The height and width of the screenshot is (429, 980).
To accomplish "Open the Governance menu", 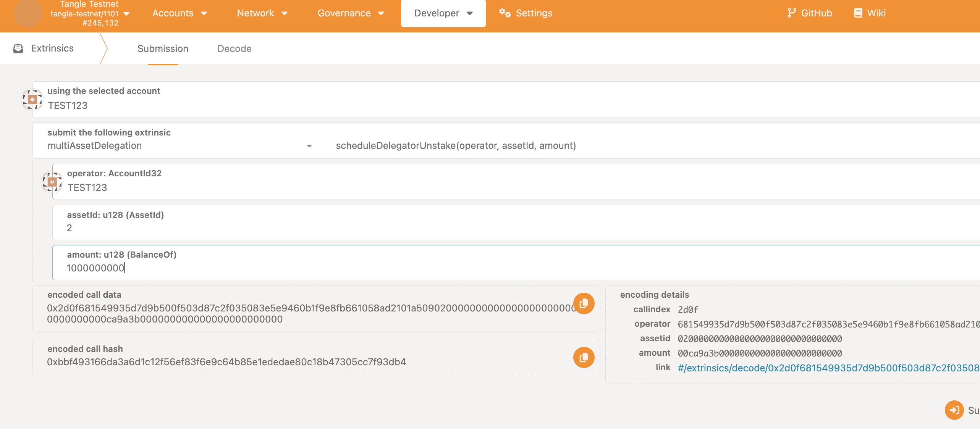I will (x=350, y=13).
